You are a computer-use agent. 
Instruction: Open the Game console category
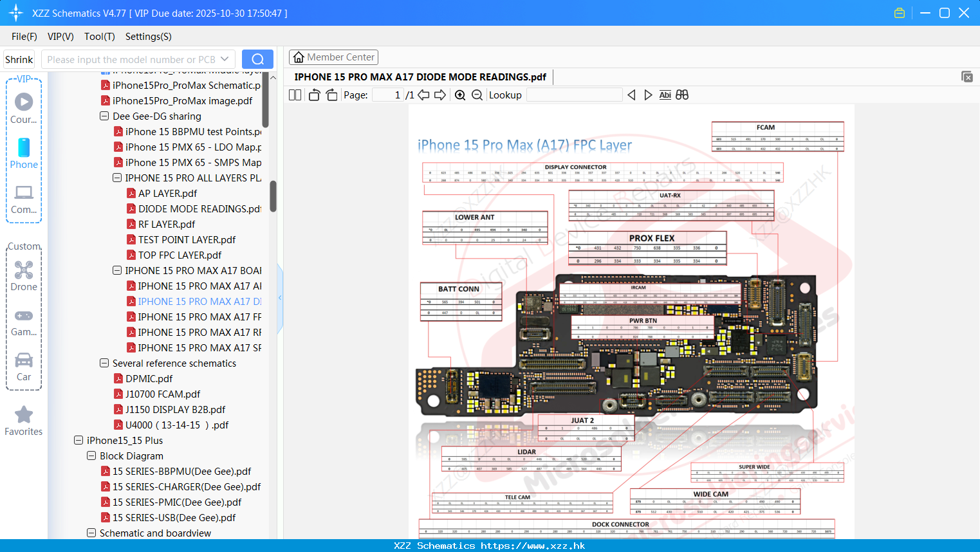tap(24, 322)
